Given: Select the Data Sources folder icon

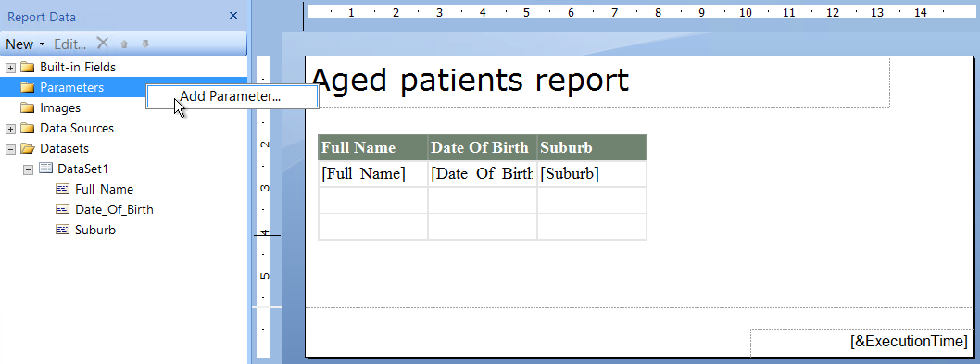Looking at the screenshot, I should (x=27, y=128).
